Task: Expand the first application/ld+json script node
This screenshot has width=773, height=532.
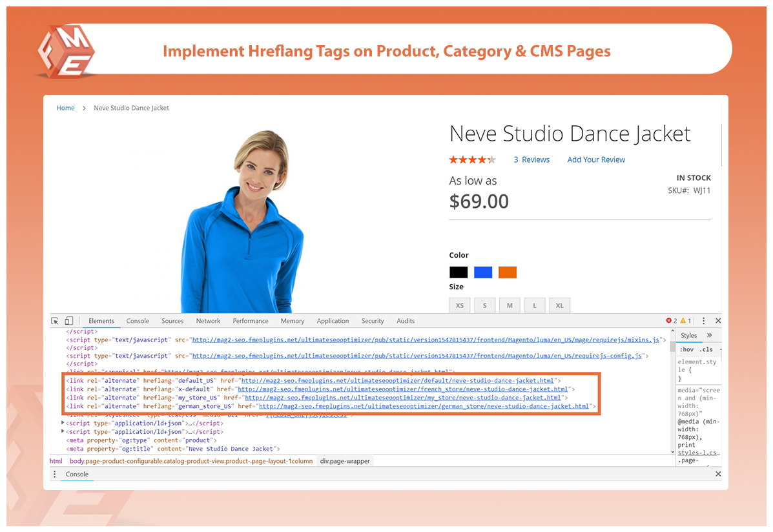Action: (63, 423)
